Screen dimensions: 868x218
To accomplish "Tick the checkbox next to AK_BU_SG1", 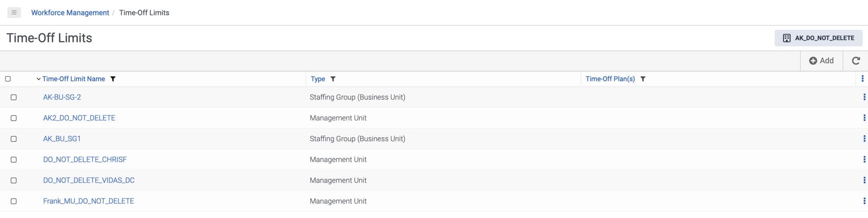I will coord(14,139).
